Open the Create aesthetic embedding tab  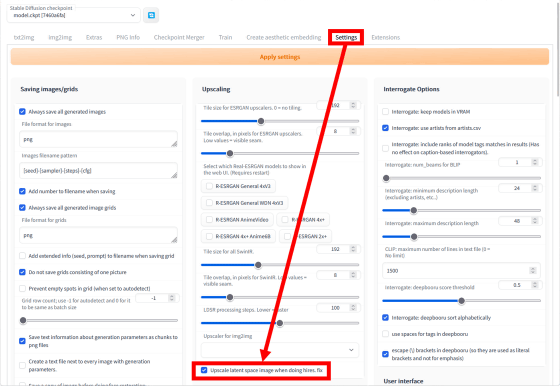tap(284, 37)
